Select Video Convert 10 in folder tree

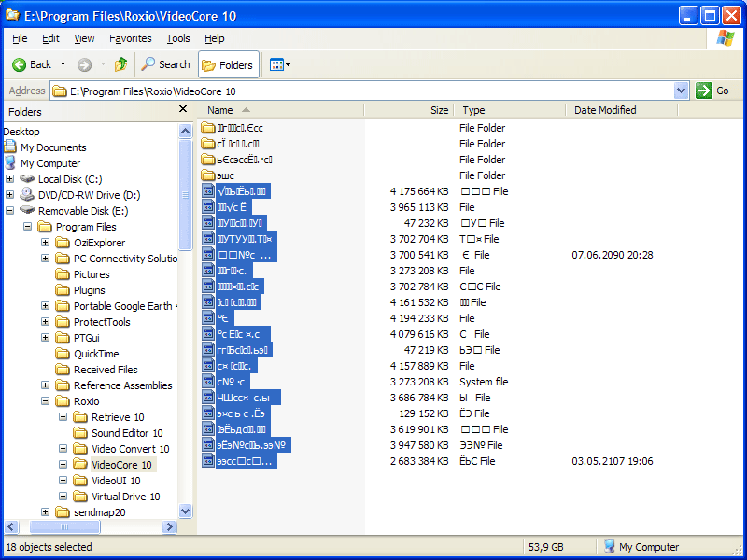(131, 449)
